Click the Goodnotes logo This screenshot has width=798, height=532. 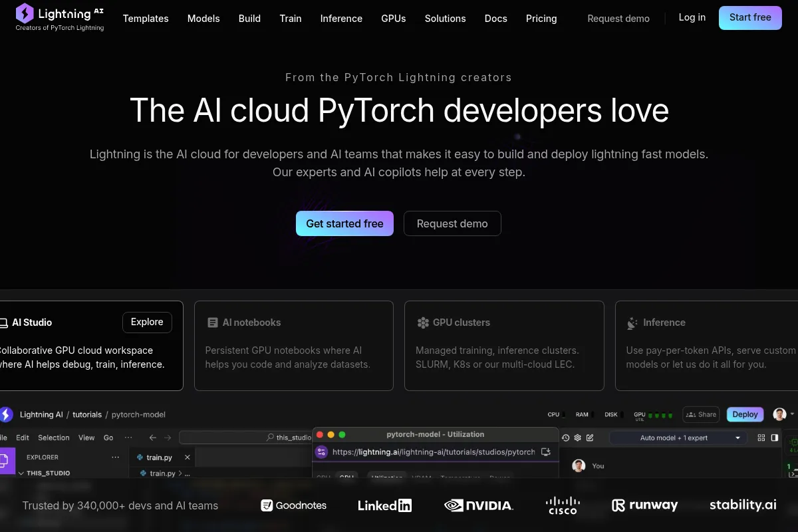click(294, 505)
